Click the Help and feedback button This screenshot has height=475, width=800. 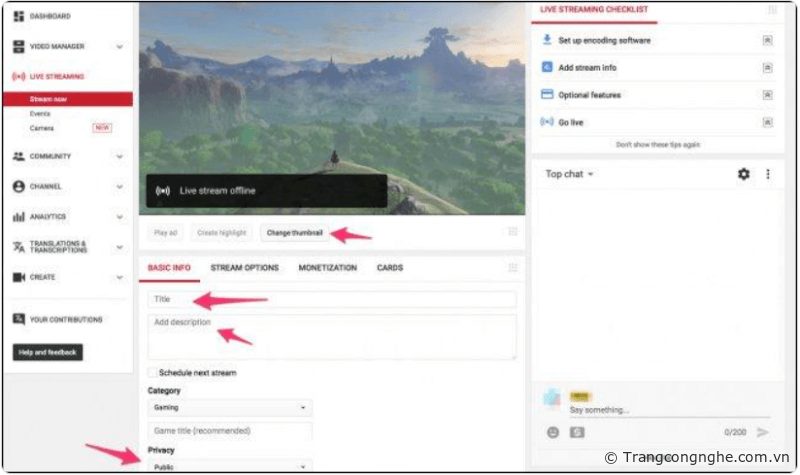48,352
